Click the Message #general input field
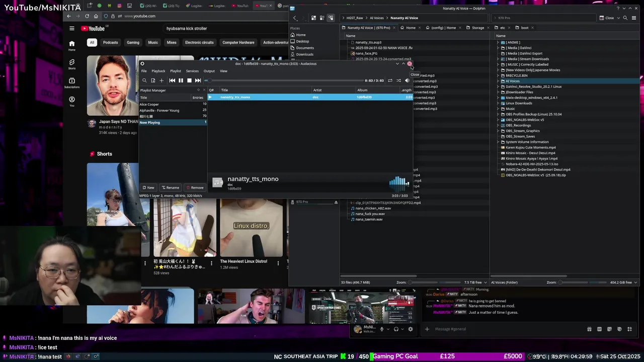644x362 pixels. click(508, 329)
